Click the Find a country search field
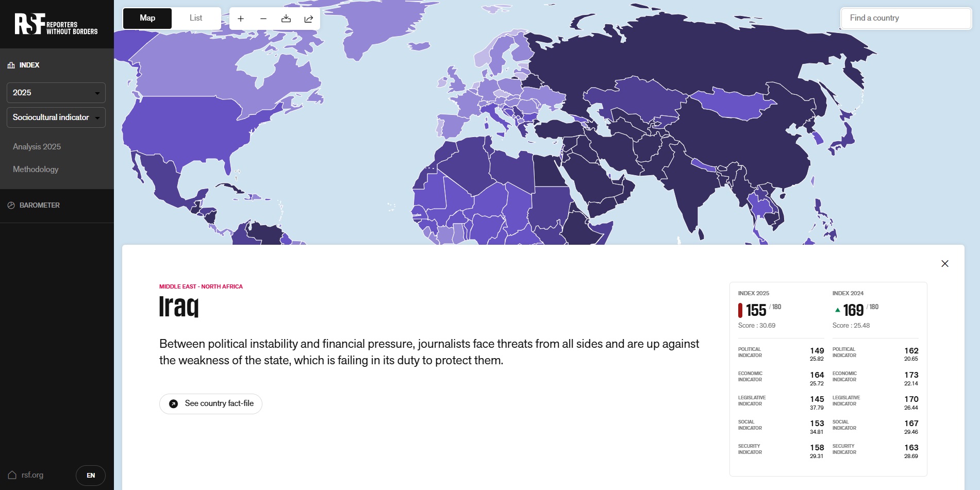Screen dimensions: 980x490 point(906,18)
